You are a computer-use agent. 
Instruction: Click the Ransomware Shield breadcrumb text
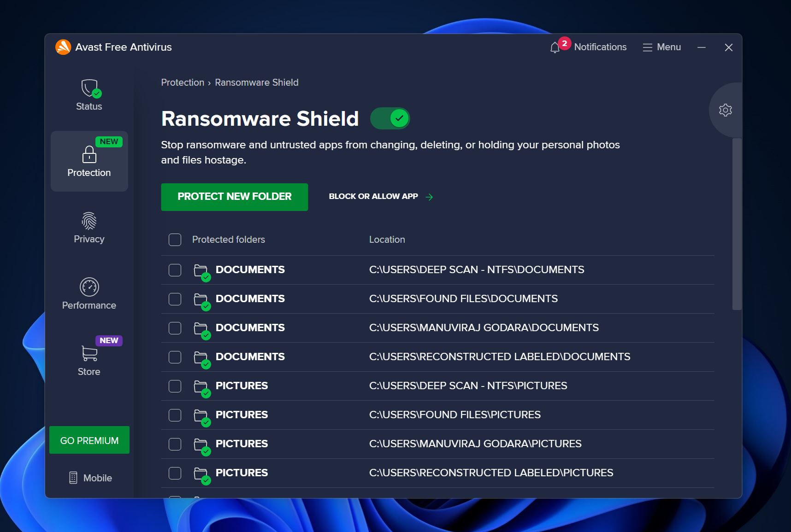[x=257, y=82]
